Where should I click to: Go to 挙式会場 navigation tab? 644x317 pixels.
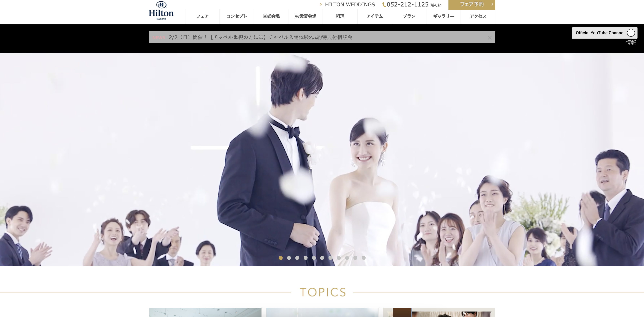(271, 16)
